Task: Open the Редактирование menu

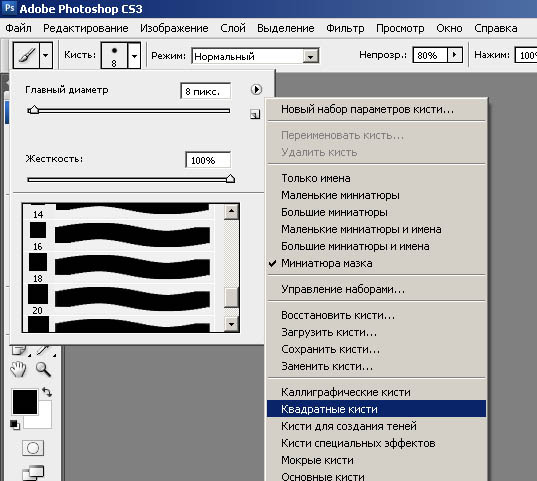Action: [x=86, y=28]
